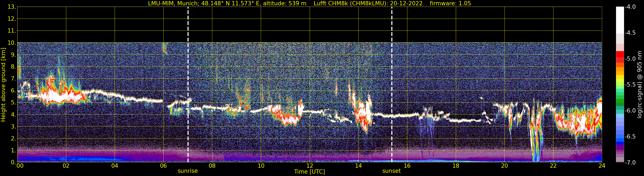Click the "sunset" label below the time axis
644x176 pixels.
(392, 171)
